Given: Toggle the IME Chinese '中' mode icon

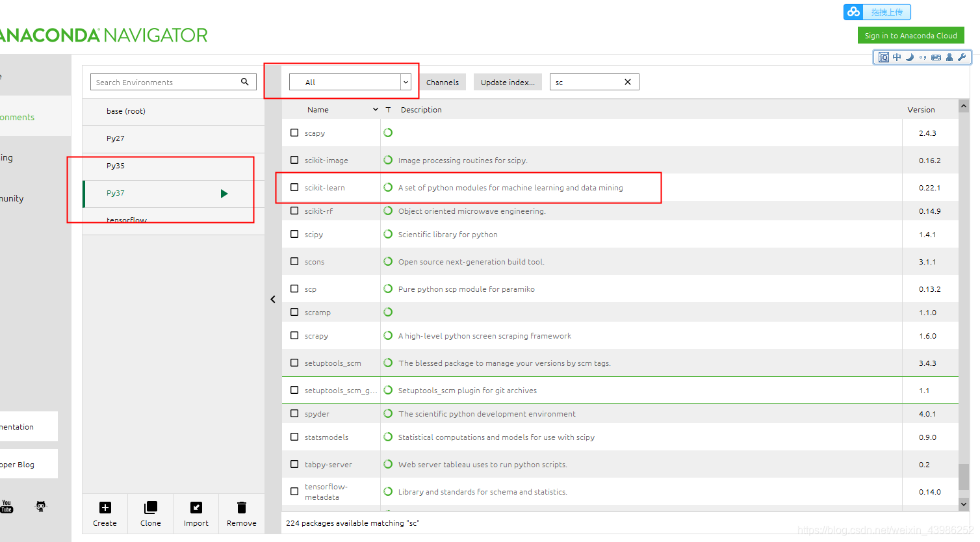Looking at the screenshot, I should pyautogui.click(x=897, y=57).
